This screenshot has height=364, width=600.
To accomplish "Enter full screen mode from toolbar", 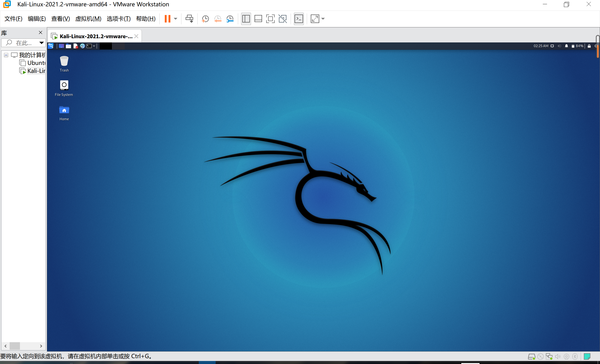I will click(270, 19).
